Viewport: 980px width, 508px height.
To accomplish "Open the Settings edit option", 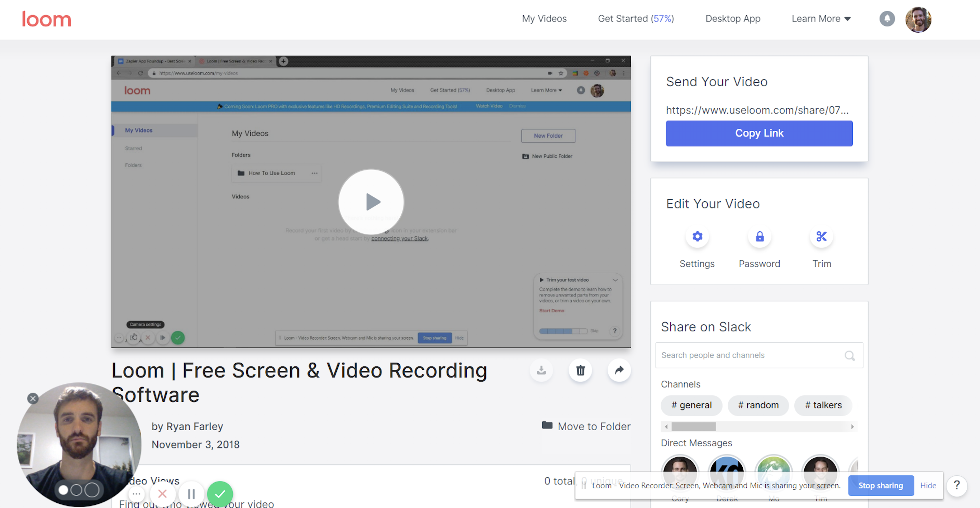I will pos(697,236).
